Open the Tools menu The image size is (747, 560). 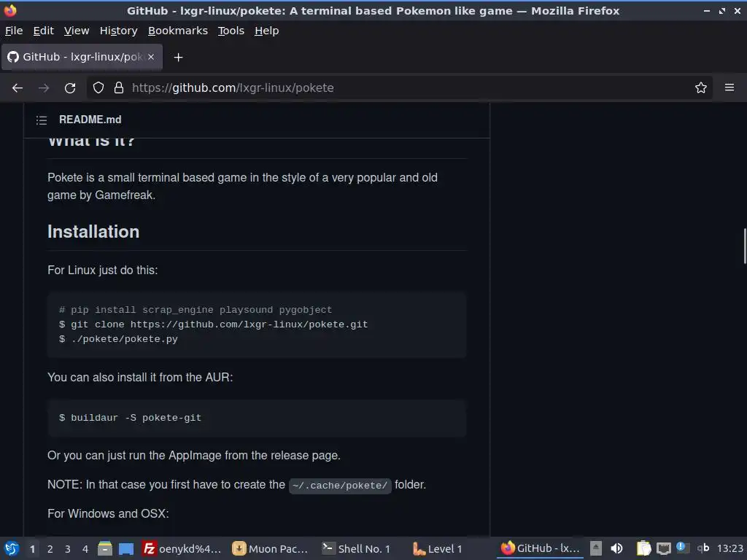(x=231, y=31)
